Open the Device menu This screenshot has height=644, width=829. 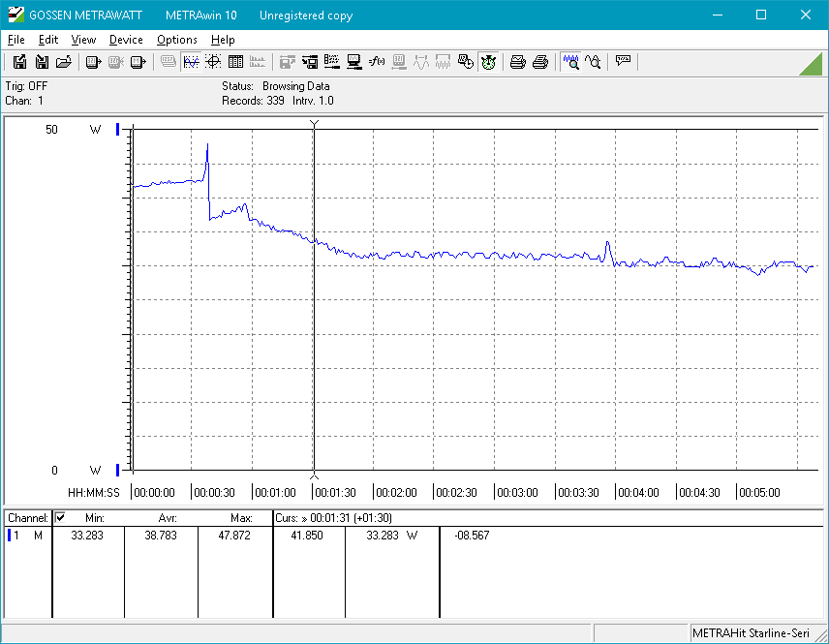click(126, 40)
